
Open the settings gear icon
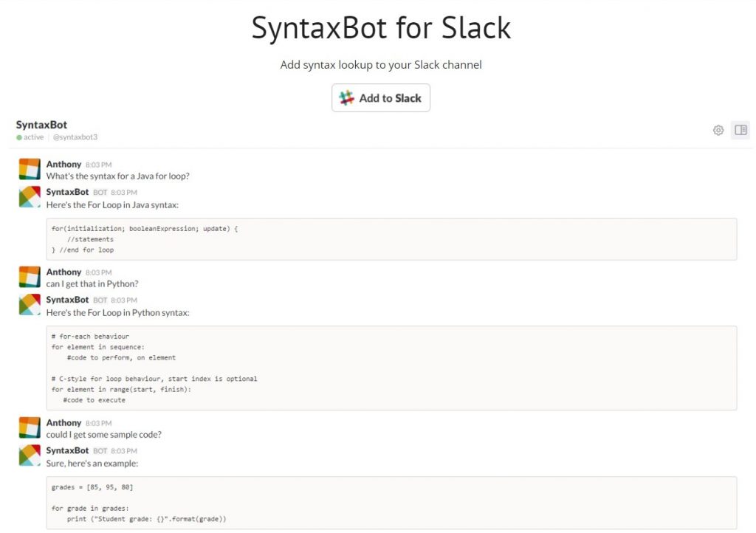coord(718,130)
